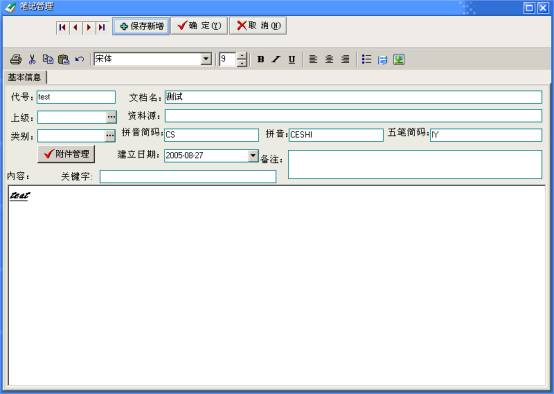
Task: Click the 文档名 field containing 测试
Action: point(353,97)
